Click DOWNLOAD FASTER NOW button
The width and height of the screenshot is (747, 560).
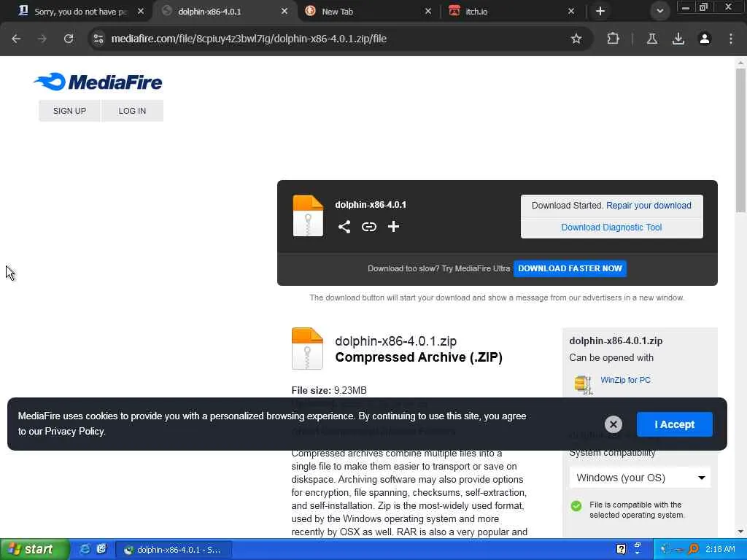pos(570,268)
